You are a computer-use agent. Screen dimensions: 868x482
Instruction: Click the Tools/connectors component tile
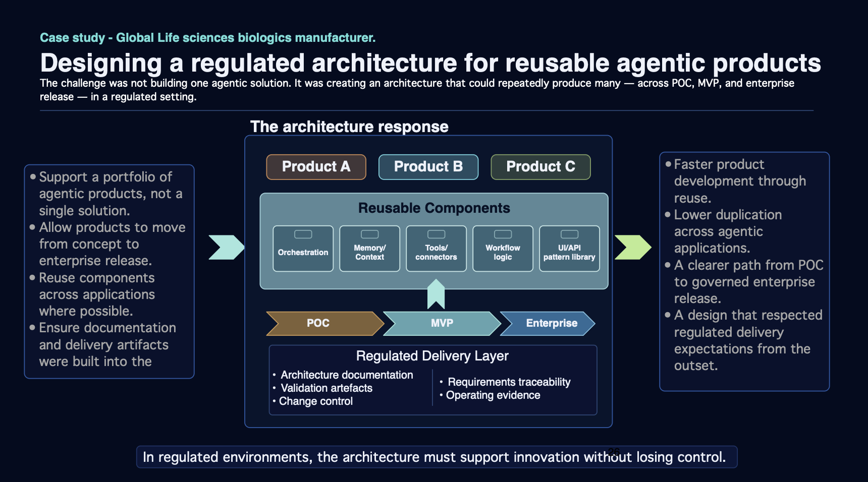(x=436, y=249)
